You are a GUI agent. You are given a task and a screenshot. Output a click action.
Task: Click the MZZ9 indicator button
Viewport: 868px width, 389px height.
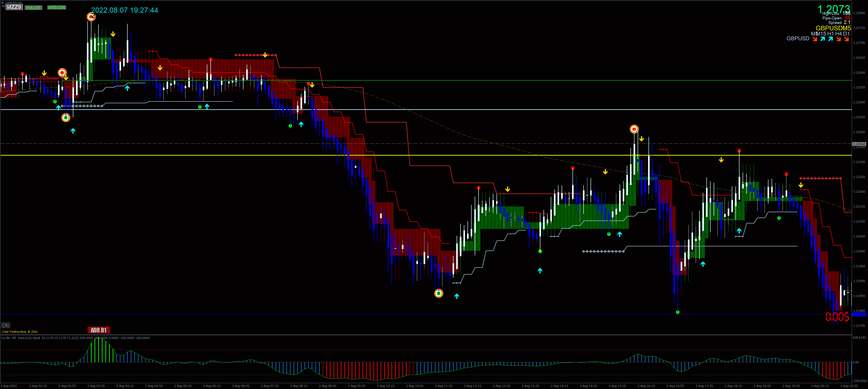[x=14, y=7]
